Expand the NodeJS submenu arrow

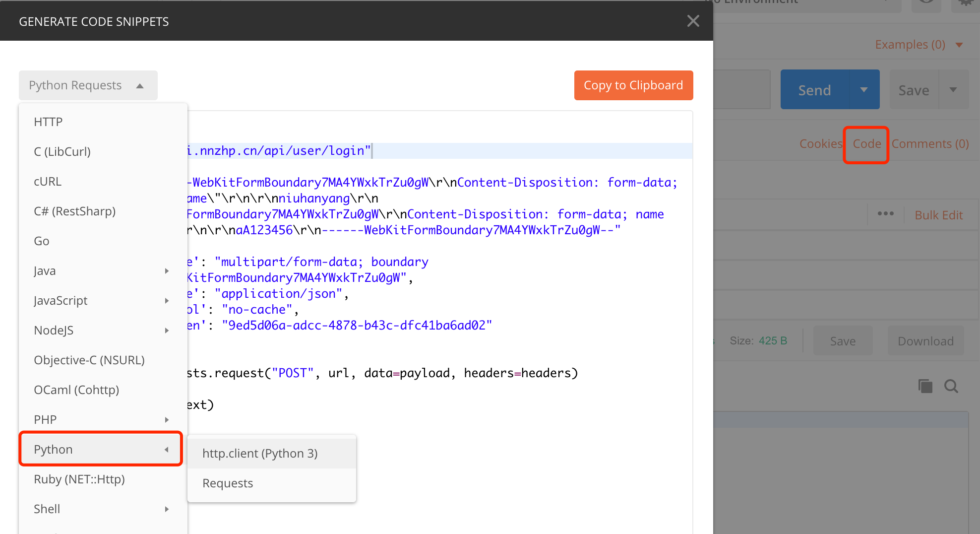[x=167, y=331]
